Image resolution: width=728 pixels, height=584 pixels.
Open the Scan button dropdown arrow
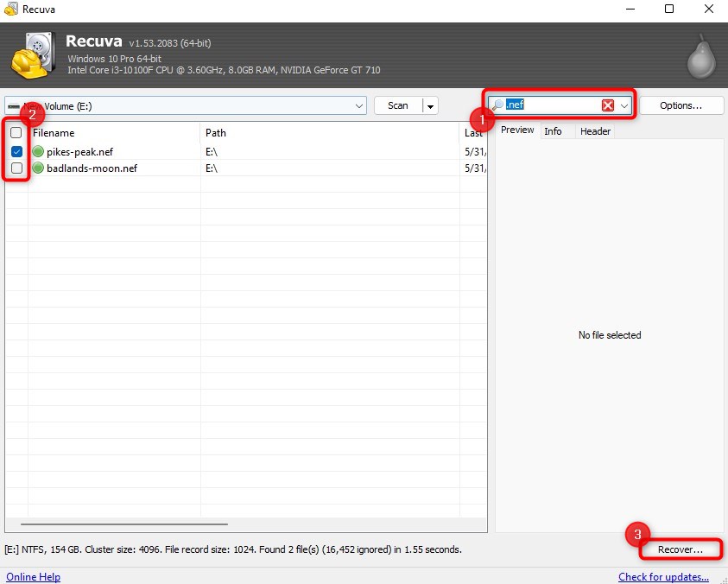coord(430,106)
